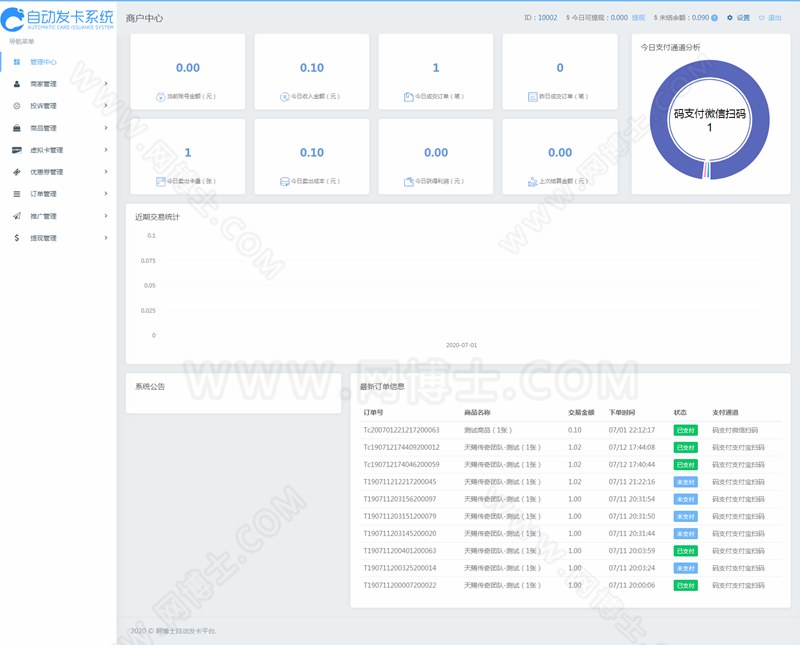Screen dimensions: 800x645
Task: Click the 提现管理 dollar sign icon
Action: 17,238
